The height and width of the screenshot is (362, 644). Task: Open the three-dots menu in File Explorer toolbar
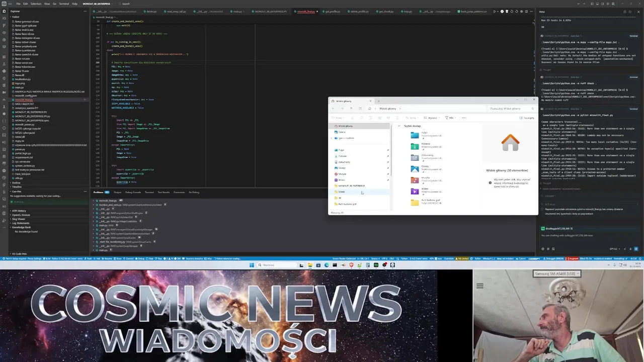(463, 118)
